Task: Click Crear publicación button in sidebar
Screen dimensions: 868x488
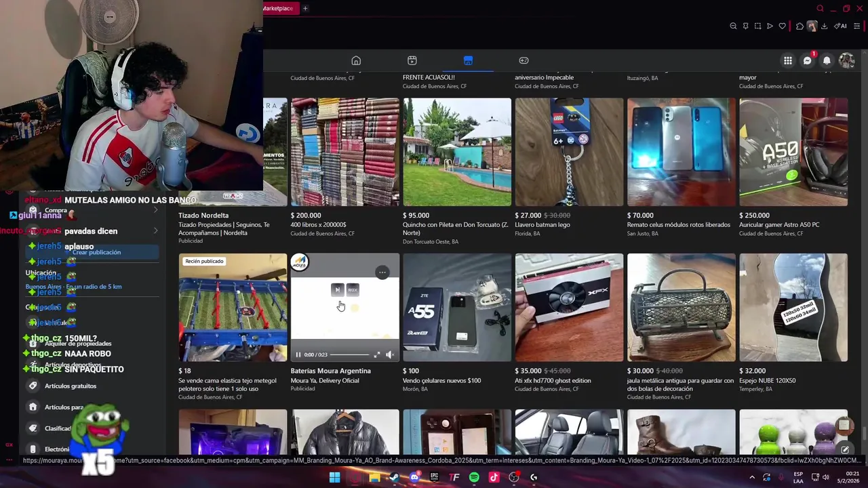Action: [x=92, y=252]
